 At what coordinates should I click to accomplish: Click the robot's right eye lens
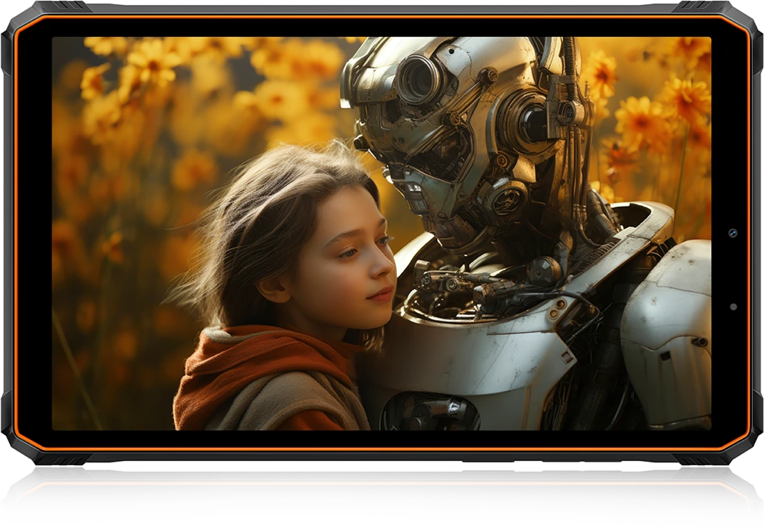point(532,125)
